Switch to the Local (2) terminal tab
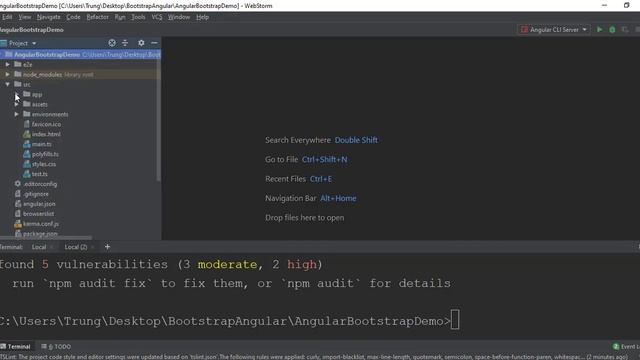Screen dimensions: 640x360 [x=76, y=247]
